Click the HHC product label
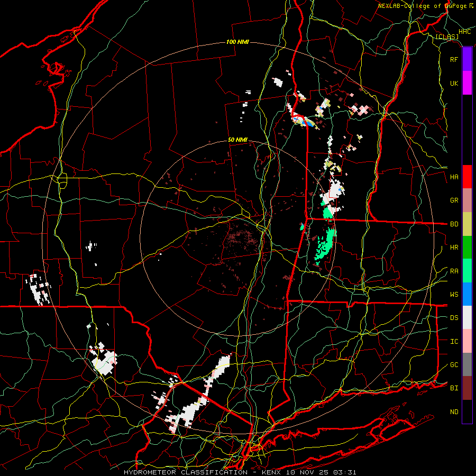Screen dimensions: 476x476 coord(464,32)
